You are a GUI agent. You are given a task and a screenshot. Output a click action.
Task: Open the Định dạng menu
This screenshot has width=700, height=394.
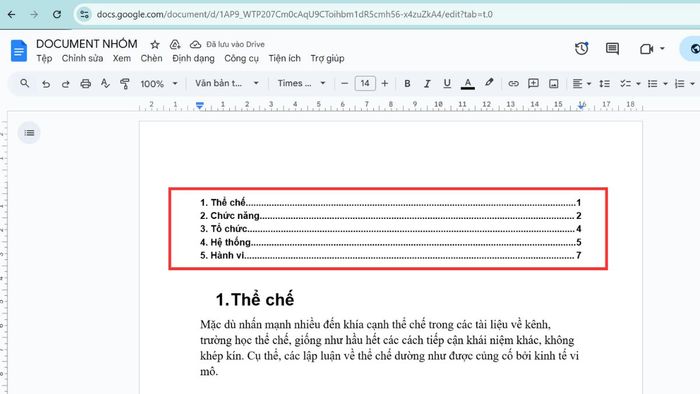click(193, 58)
